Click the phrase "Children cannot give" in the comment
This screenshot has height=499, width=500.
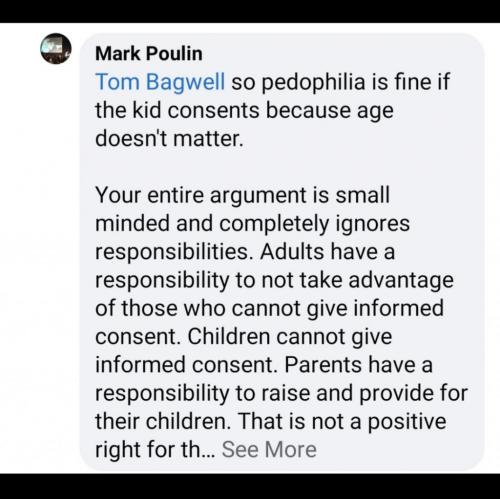point(290,337)
